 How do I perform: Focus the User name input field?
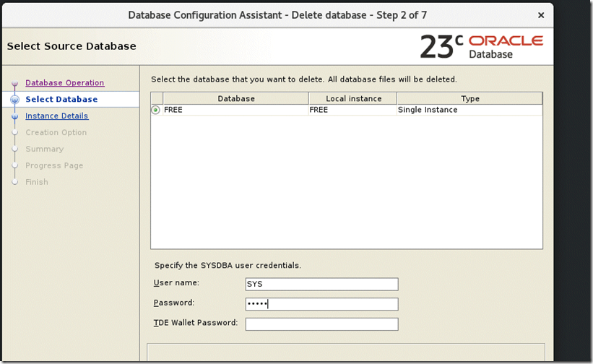click(321, 284)
